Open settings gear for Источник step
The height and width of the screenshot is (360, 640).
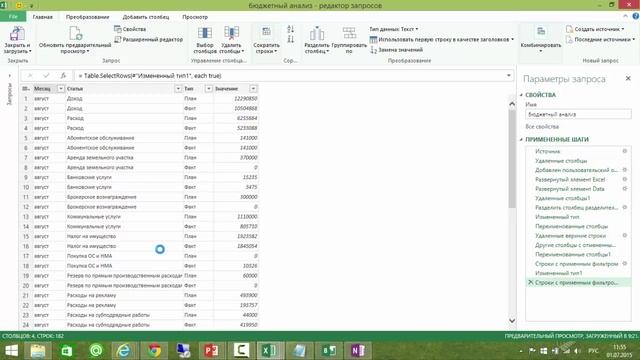tap(624, 151)
